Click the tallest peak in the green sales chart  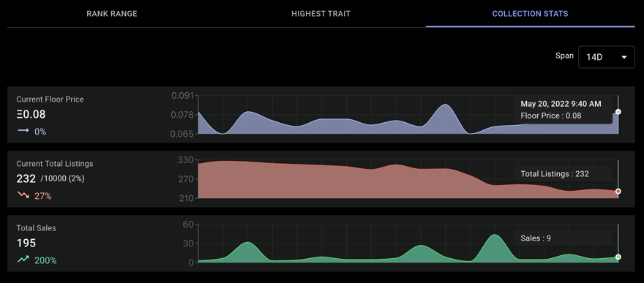(495, 235)
